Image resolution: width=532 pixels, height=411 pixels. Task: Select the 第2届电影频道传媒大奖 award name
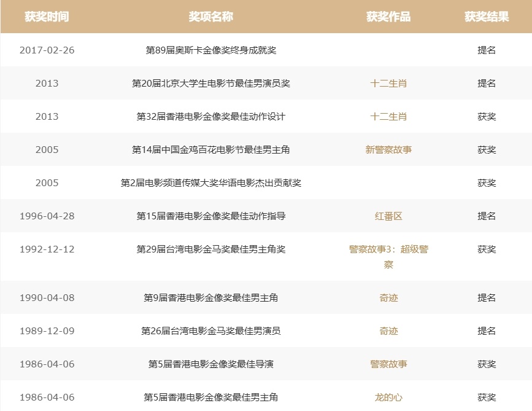click(210, 182)
